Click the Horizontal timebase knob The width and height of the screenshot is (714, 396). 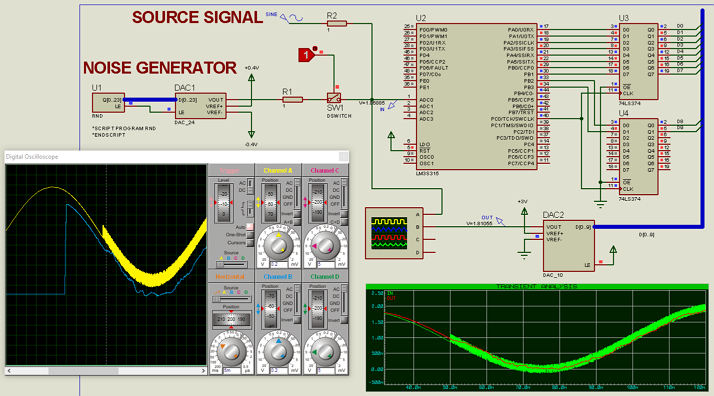click(x=231, y=351)
